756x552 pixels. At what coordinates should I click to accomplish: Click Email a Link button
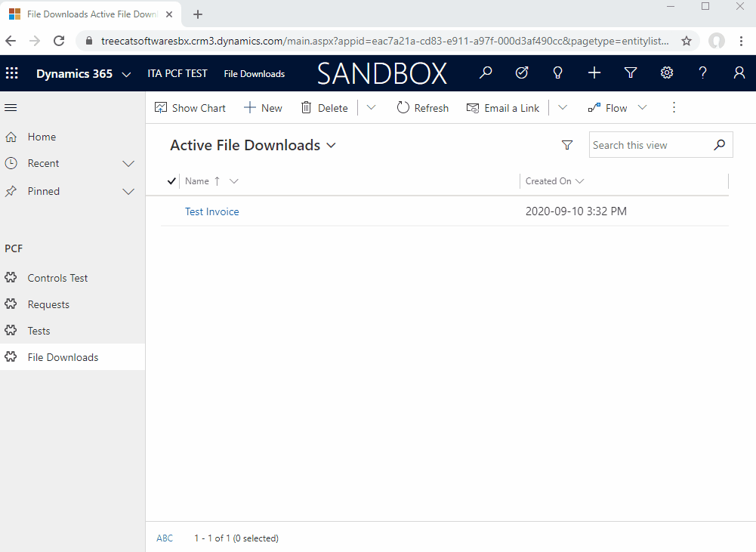(x=503, y=108)
